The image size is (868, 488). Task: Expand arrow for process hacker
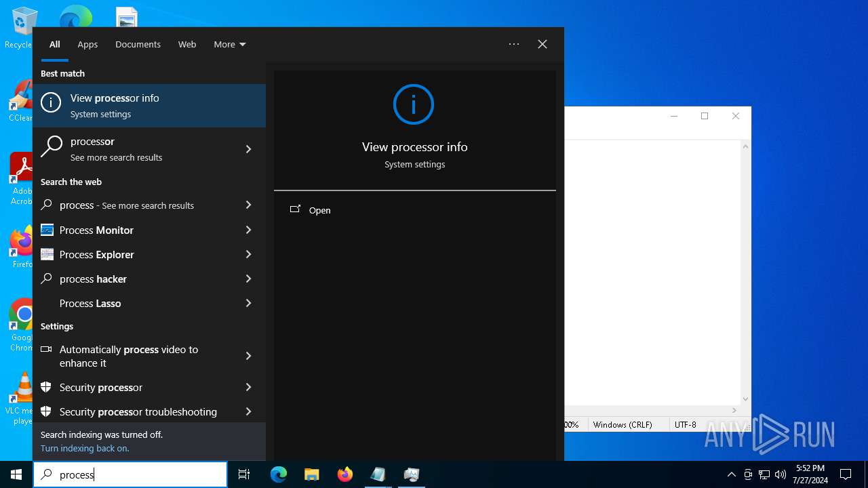248,279
